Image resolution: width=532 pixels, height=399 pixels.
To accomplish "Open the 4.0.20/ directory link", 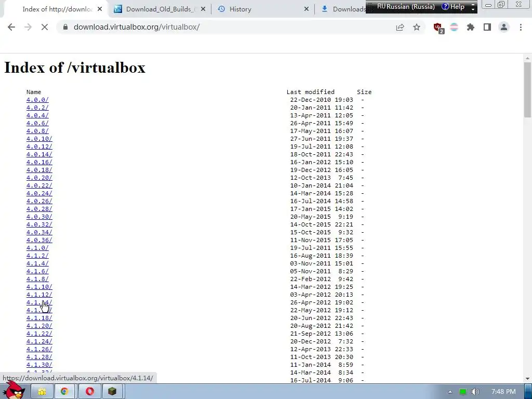I will click(x=39, y=178).
